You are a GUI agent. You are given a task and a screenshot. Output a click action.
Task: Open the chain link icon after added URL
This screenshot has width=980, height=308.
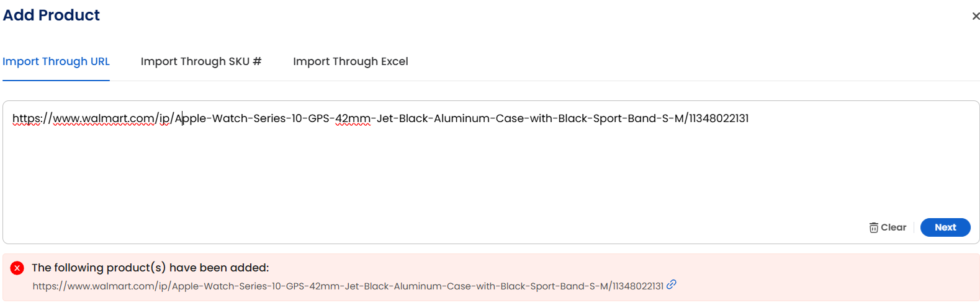click(672, 284)
